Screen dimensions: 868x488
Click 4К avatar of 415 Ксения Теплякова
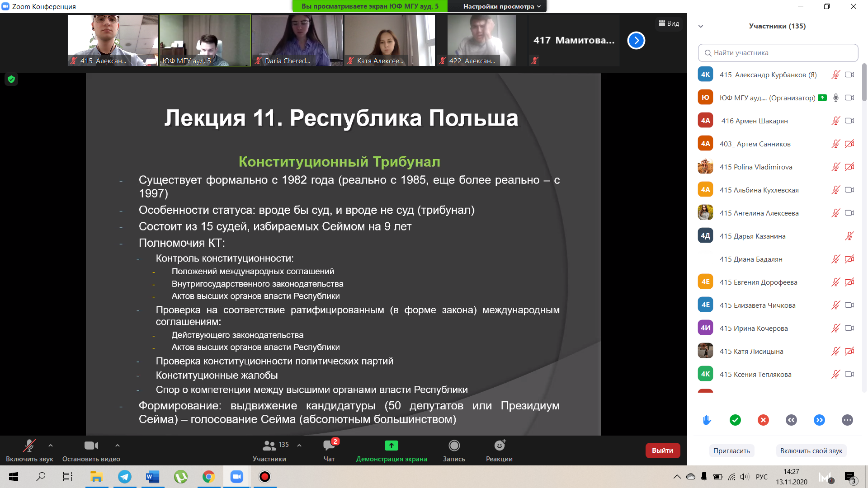click(705, 374)
